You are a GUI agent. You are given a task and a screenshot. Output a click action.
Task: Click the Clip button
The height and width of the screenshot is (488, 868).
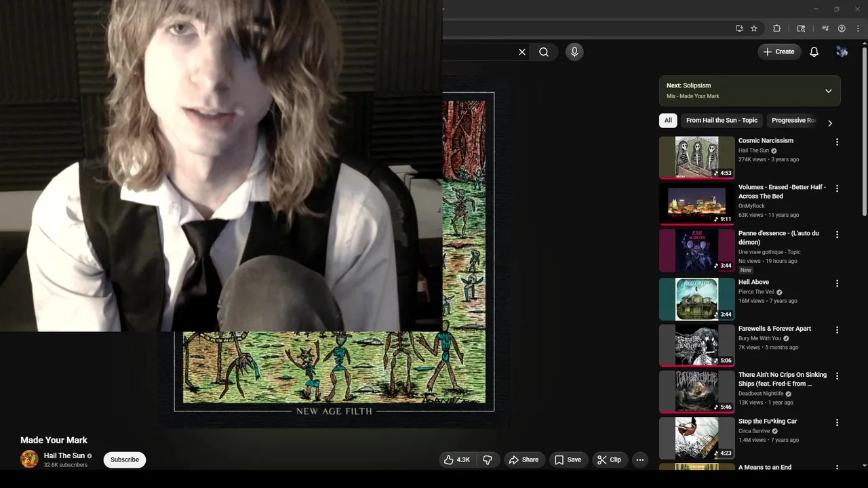[609, 460]
